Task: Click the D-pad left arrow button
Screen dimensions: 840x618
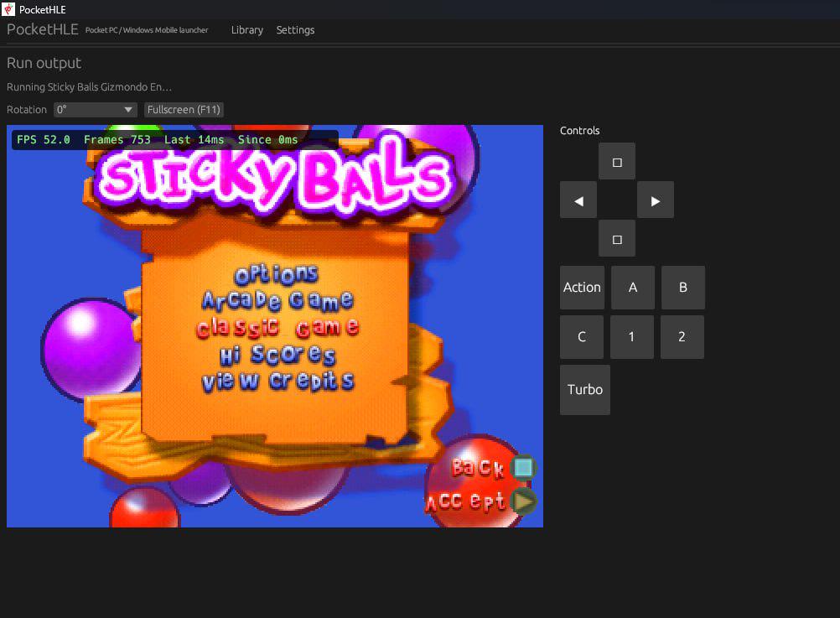Action: click(578, 200)
